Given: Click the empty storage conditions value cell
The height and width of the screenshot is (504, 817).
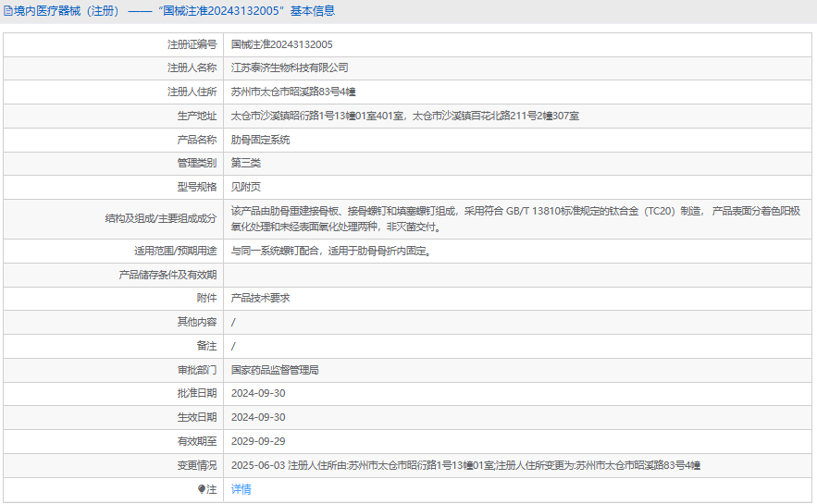Looking at the screenshot, I should coord(518,275).
